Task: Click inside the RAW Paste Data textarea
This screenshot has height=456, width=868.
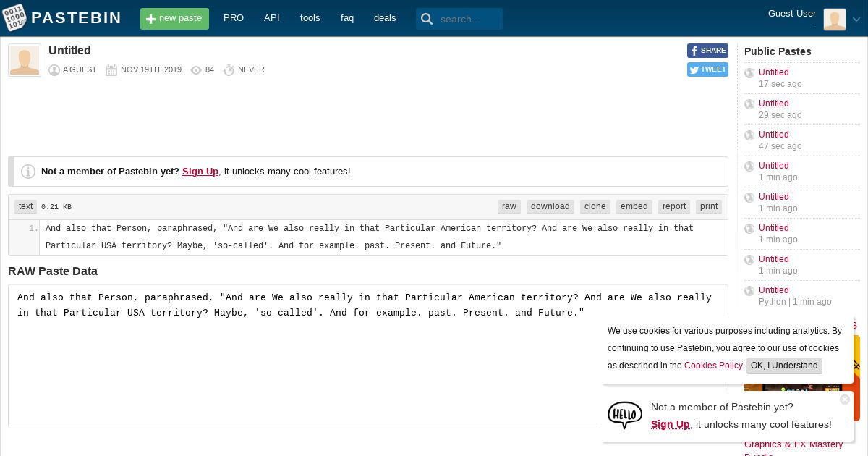Action: 368,356
